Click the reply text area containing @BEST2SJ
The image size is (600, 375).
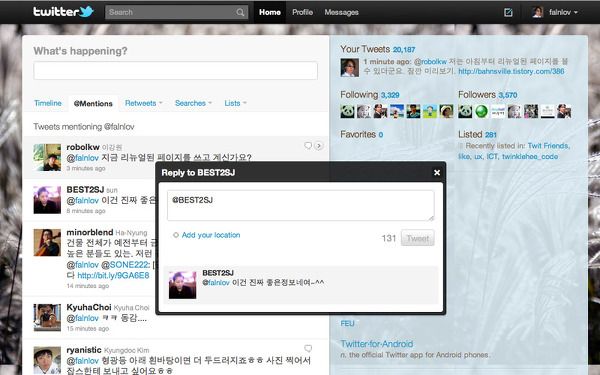(x=301, y=205)
